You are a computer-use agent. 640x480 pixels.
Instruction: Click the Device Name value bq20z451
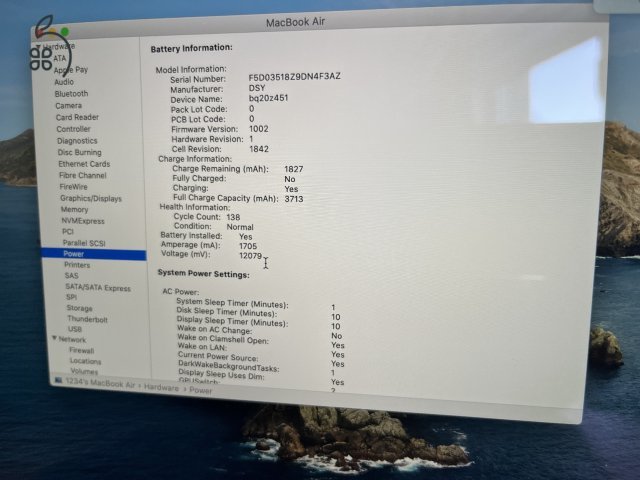coord(268,98)
